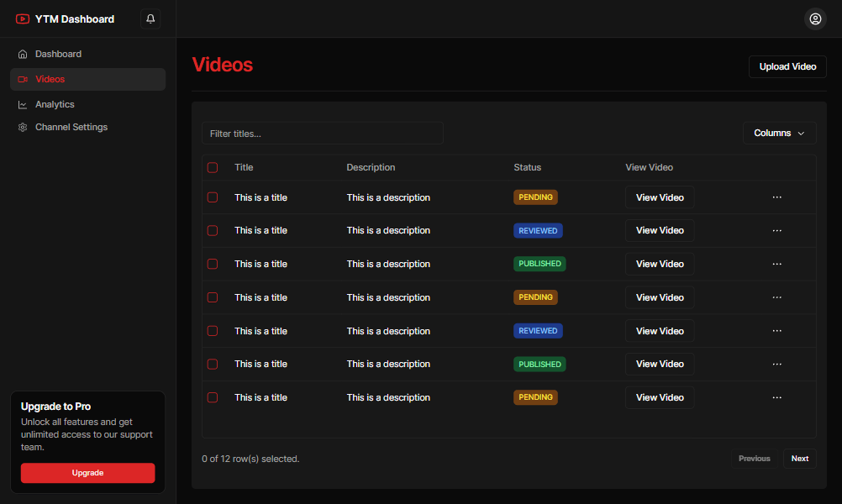Go to the Next page of results
842x504 pixels.
[799, 459]
